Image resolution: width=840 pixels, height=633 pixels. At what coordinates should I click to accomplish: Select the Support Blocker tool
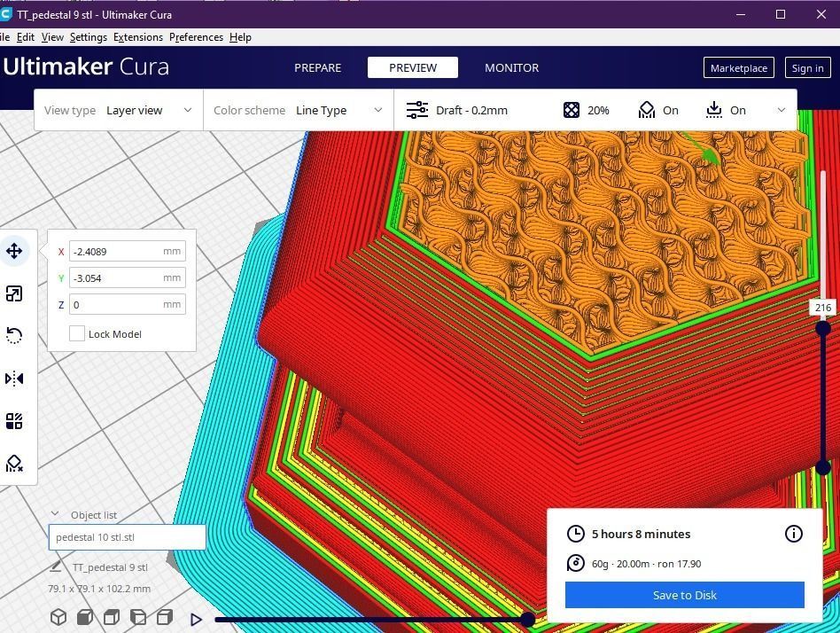14,463
